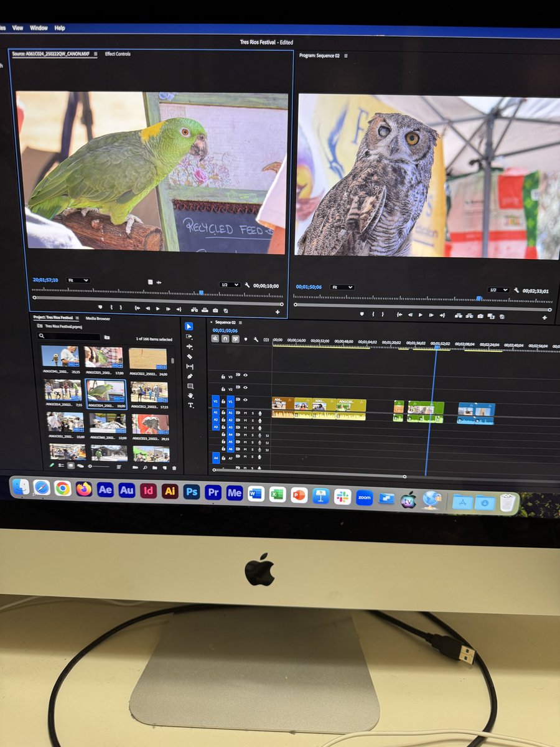Screen dimensions: 560x747
Task: Open Program: Sequence 02 panel menu
Action: [x=346, y=55]
